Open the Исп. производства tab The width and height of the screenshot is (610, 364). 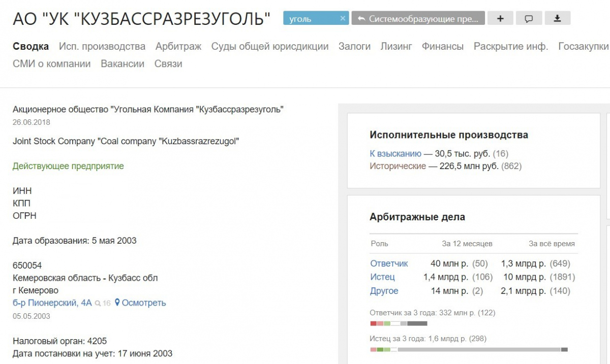pyautogui.click(x=102, y=46)
